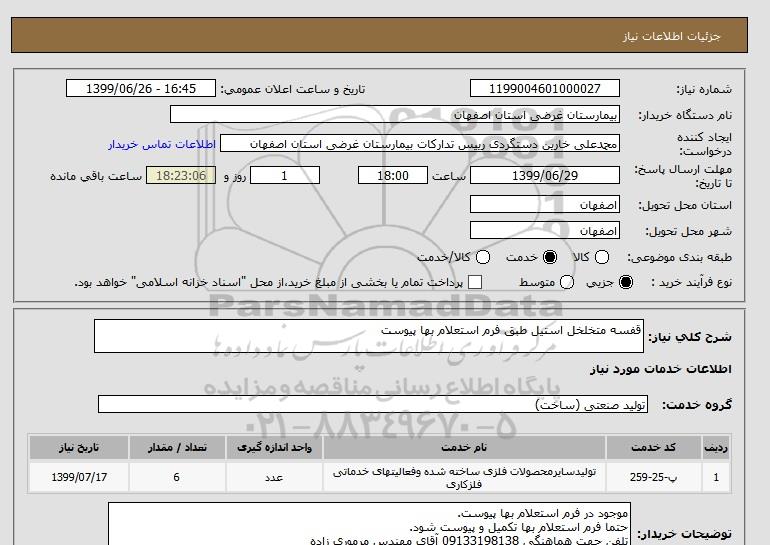Click the public announcement date field
The image size is (770, 545).
[141, 88]
